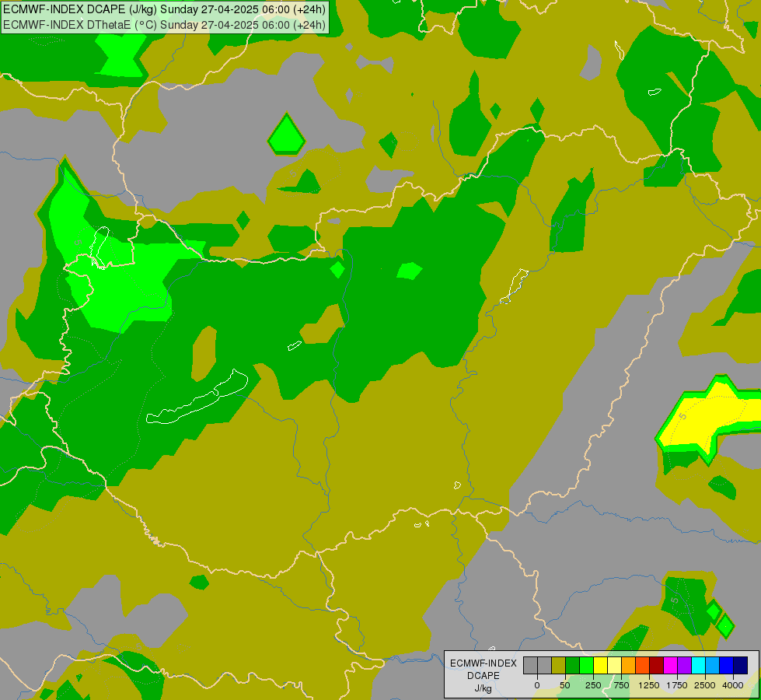This screenshot has height=700, width=761.
Task: Click the legend value label 50
Action: pos(565,685)
